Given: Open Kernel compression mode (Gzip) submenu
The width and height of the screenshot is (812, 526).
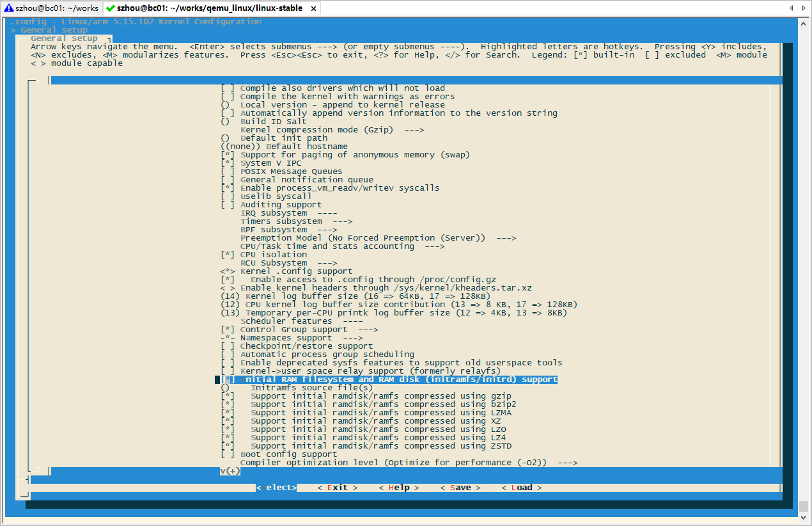Looking at the screenshot, I should pos(332,130).
